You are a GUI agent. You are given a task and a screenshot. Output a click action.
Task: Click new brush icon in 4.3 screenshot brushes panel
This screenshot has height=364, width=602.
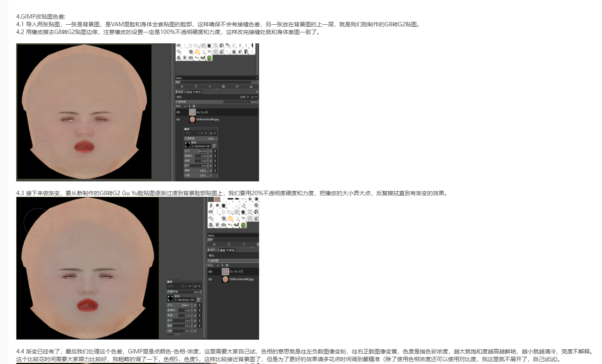point(229,245)
